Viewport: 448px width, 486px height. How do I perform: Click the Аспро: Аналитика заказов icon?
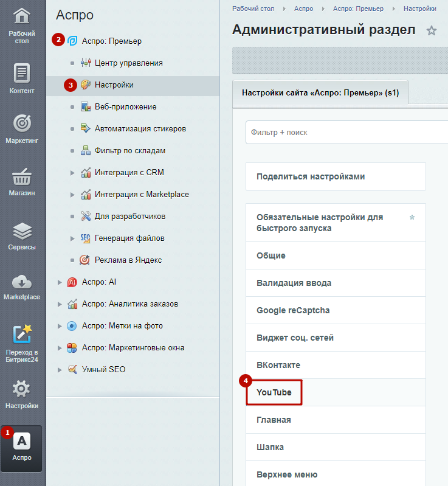pyautogui.click(x=72, y=304)
